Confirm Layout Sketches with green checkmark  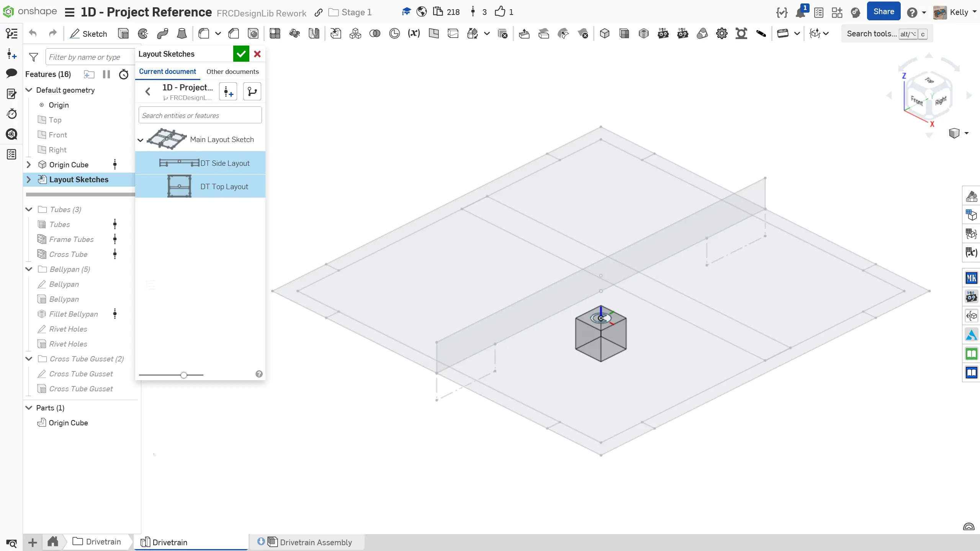[x=241, y=54]
